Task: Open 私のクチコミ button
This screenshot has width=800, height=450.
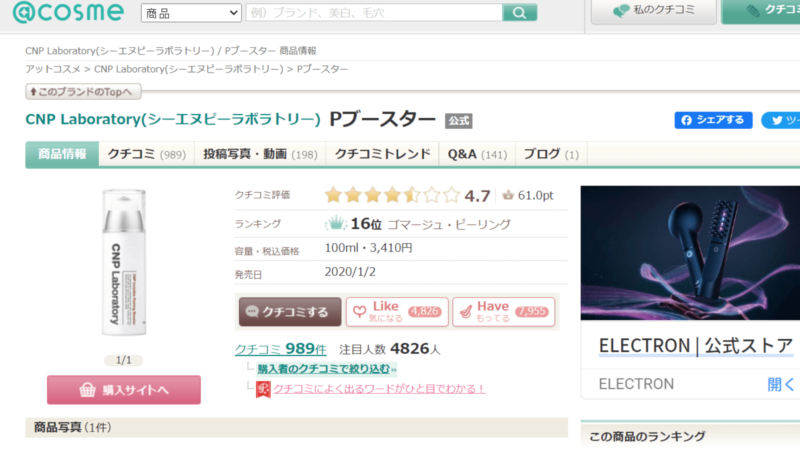Action: click(x=653, y=11)
